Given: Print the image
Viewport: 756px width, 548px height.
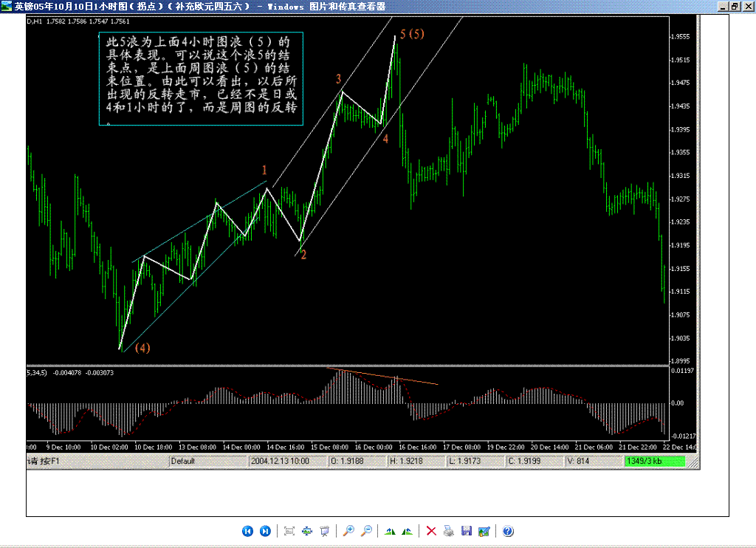Looking at the screenshot, I should tap(448, 531).
